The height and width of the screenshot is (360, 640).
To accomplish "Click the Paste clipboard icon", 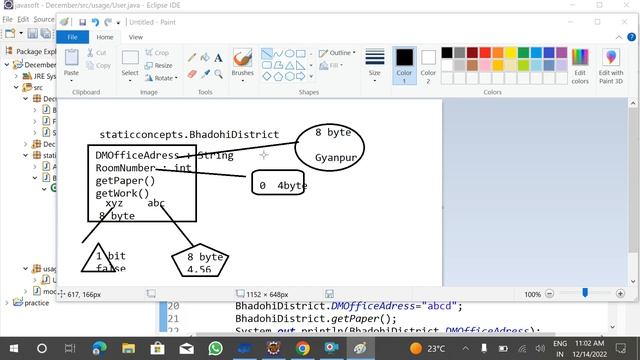I will click(x=71, y=58).
